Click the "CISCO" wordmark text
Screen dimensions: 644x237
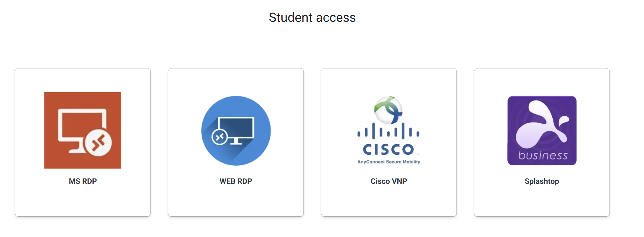(388, 149)
